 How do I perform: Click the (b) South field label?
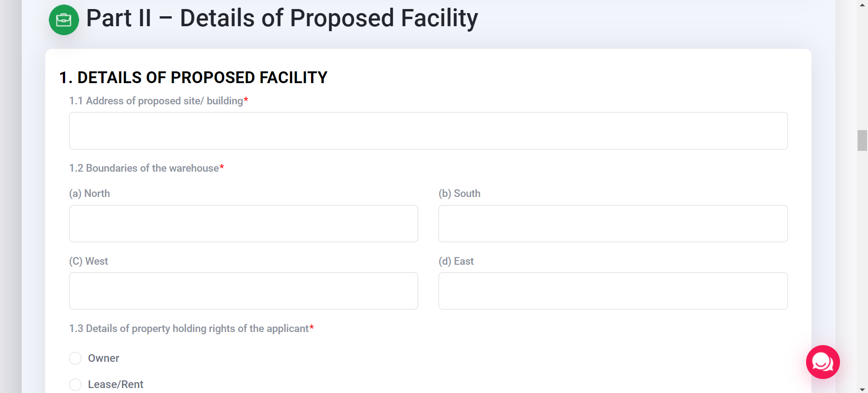459,193
